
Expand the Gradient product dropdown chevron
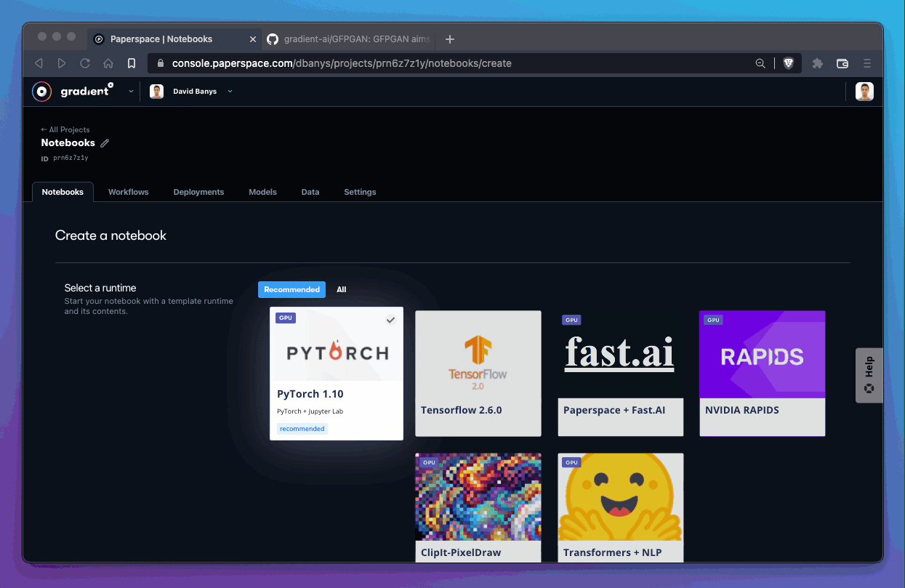pos(131,91)
